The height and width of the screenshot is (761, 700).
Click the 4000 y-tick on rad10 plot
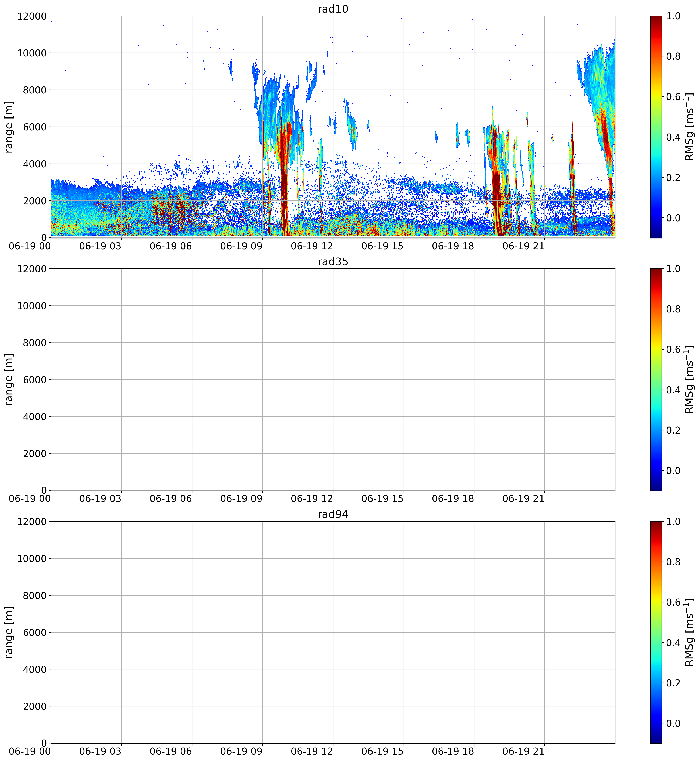pyautogui.click(x=35, y=164)
